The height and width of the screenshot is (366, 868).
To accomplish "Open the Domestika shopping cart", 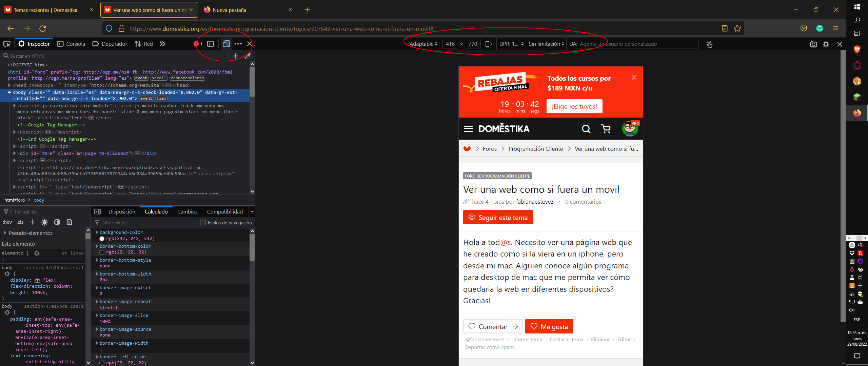I will (x=606, y=129).
